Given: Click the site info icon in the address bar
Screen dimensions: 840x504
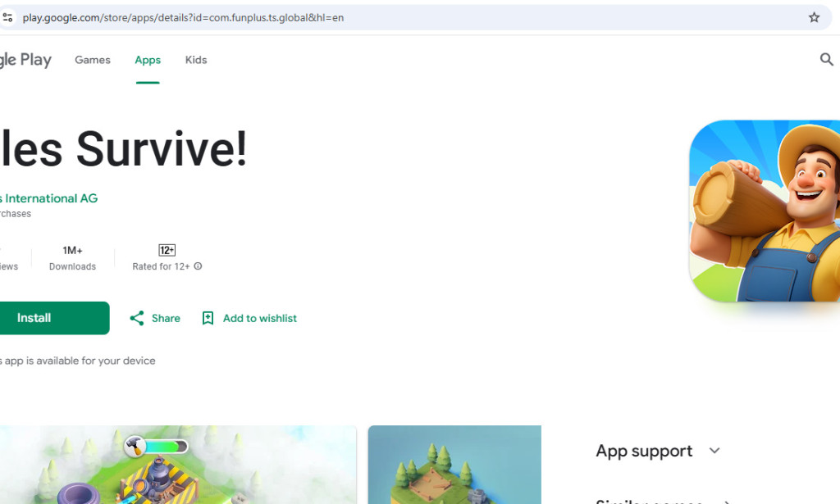Looking at the screenshot, I should point(8,16).
